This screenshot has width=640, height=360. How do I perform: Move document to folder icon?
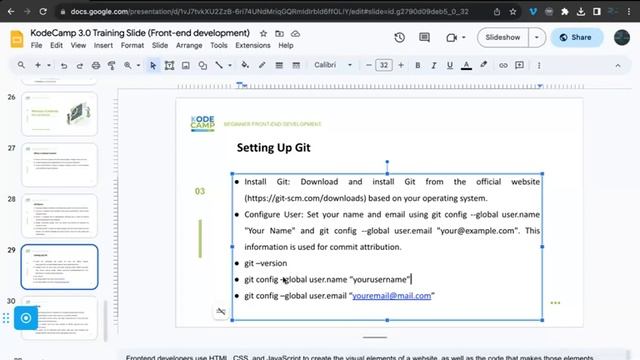(x=279, y=33)
